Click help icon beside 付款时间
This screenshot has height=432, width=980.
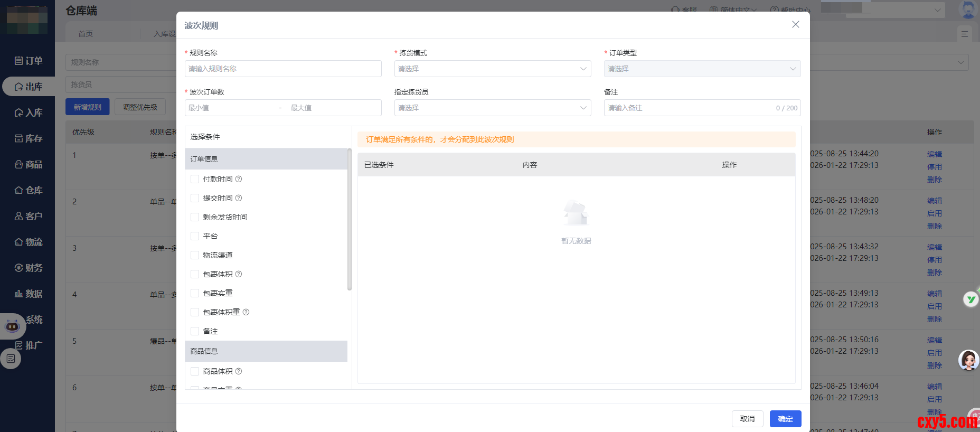pos(239,179)
